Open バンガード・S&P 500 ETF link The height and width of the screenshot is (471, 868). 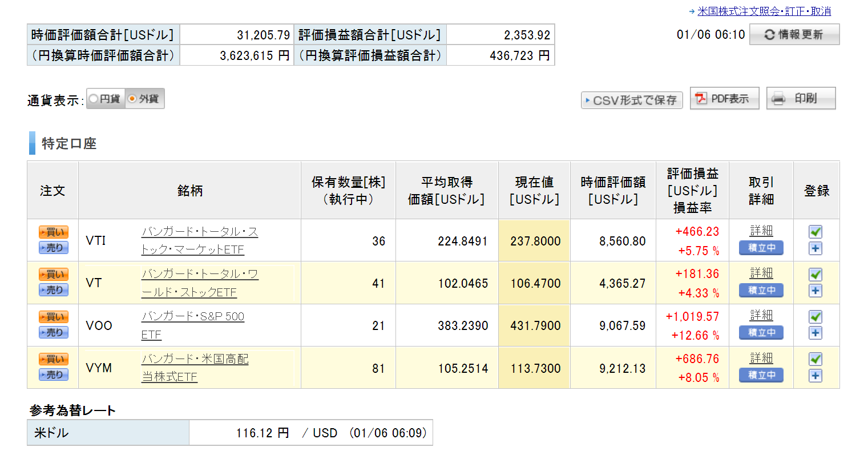193,325
